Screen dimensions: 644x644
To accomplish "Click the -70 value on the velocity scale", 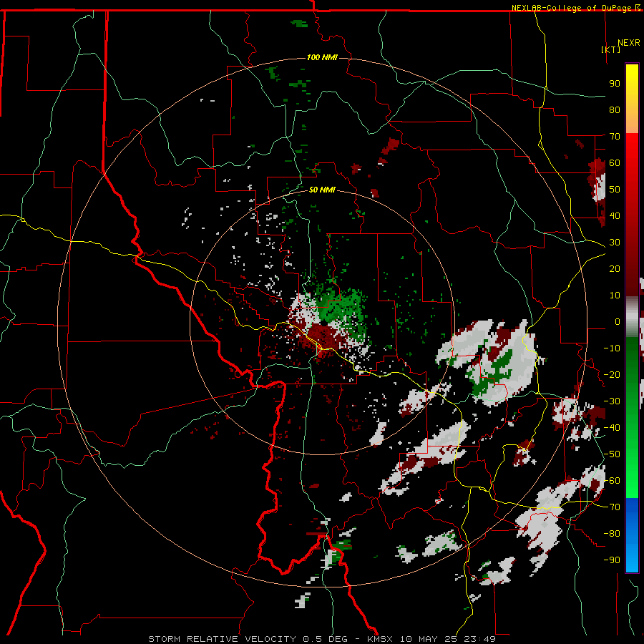I will (x=612, y=507).
